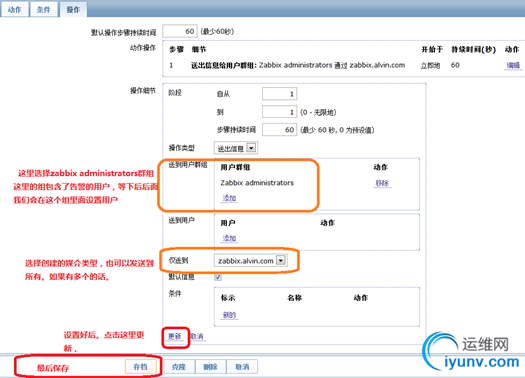
Task: Open the 操作类型 送出信息 dropdown
Action: coord(236,148)
